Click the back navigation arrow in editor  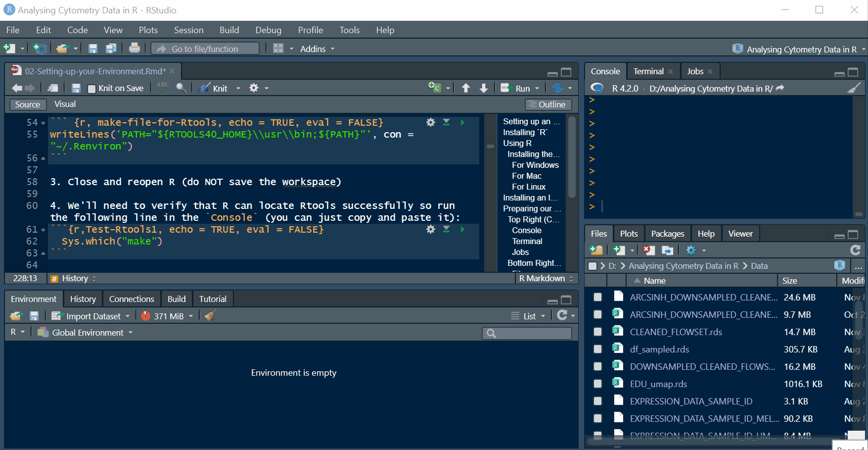coord(17,88)
